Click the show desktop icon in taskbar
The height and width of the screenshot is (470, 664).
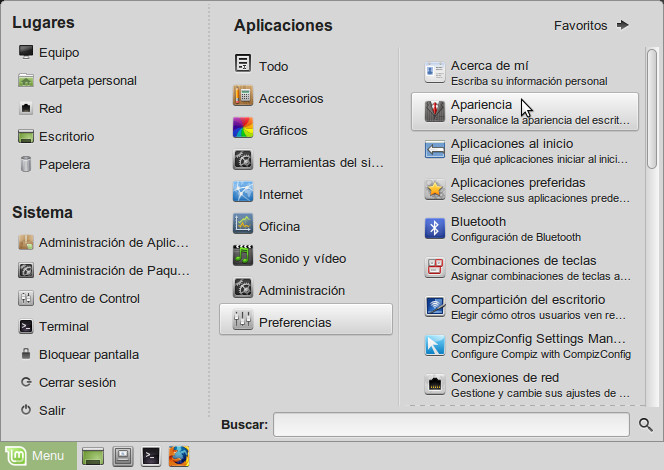(x=92, y=456)
